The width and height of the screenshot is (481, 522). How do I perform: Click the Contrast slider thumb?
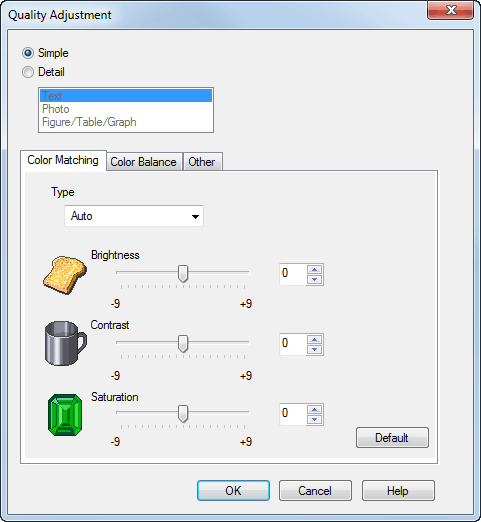[183, 344]
